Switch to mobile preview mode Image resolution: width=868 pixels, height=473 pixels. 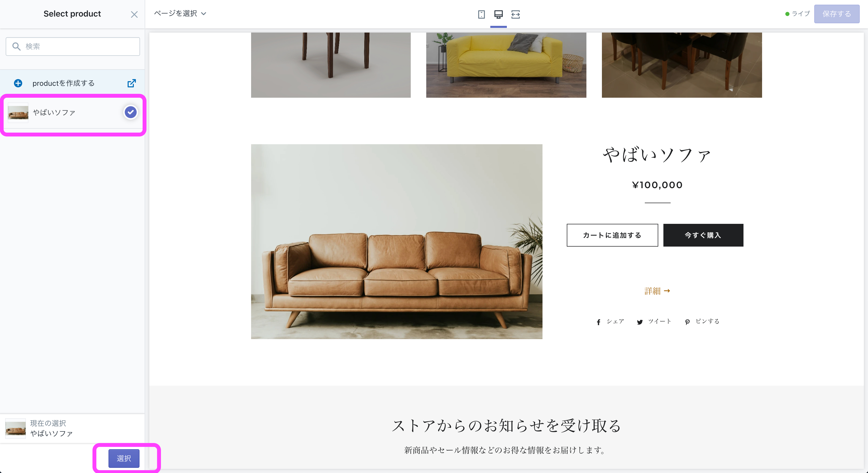point(481,14)
